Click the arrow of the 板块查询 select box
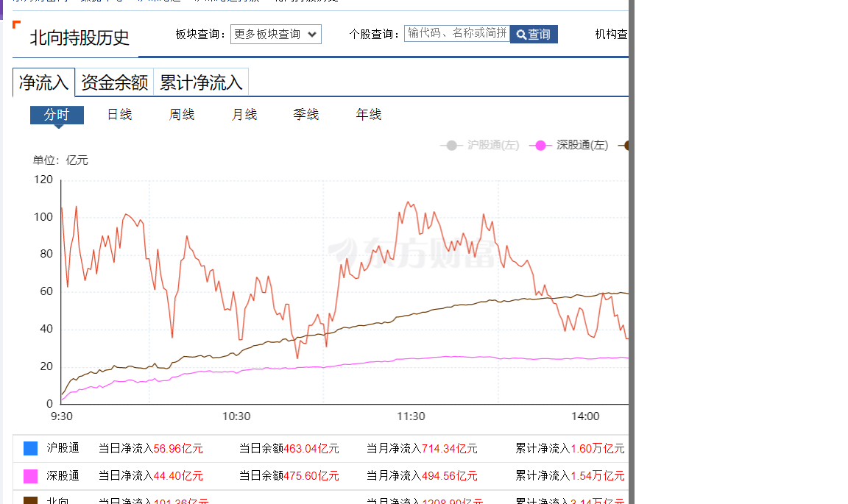 (311, 34)
